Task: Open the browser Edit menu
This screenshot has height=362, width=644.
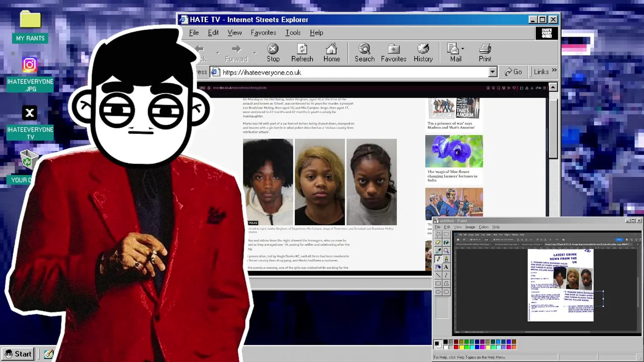Action: [213, 33]
